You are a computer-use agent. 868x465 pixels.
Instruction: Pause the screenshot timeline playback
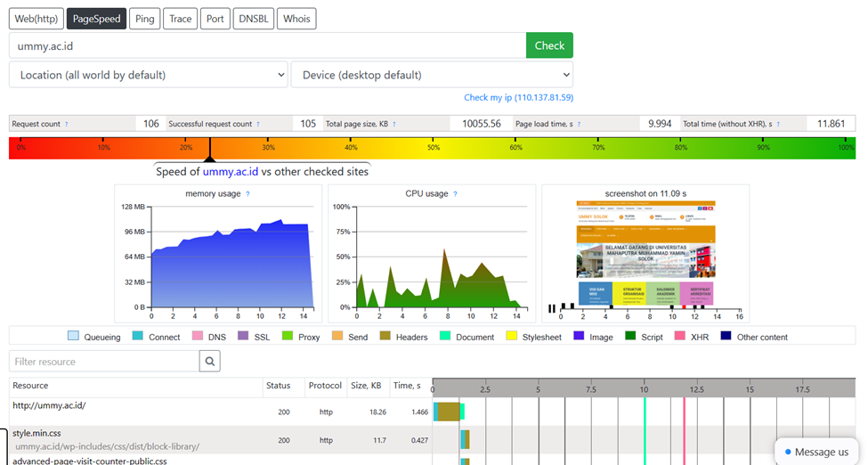click(x=552, y=308)
